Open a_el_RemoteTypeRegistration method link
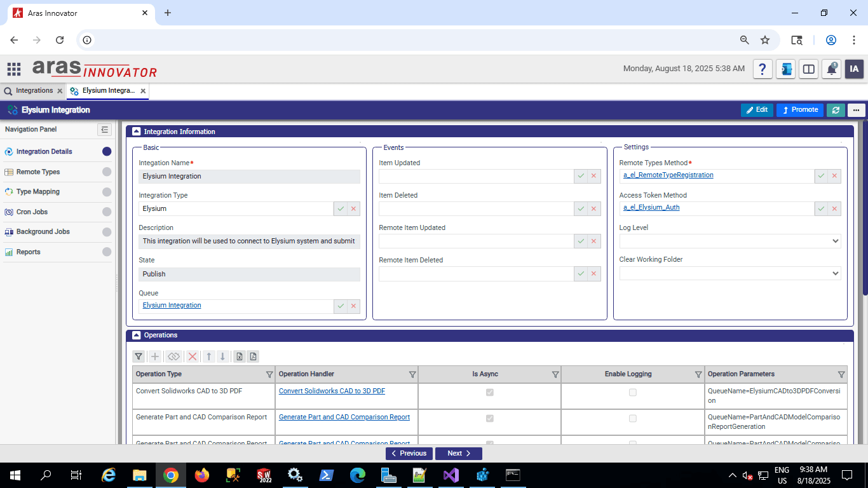 coord(668,175)
